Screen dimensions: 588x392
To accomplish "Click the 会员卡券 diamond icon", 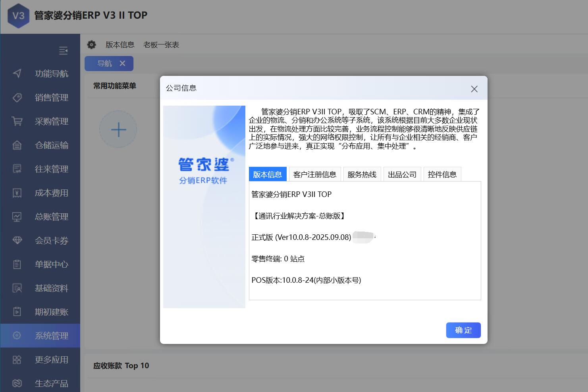I will point(17,240).
